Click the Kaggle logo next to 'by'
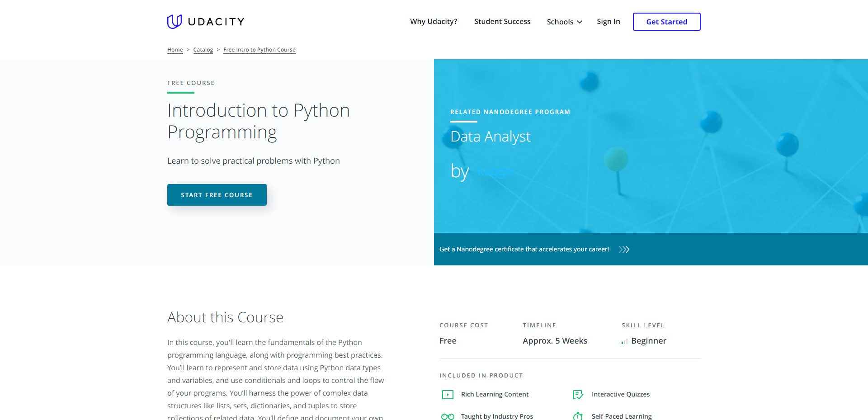868x420 pixels. tap(495, 171)
